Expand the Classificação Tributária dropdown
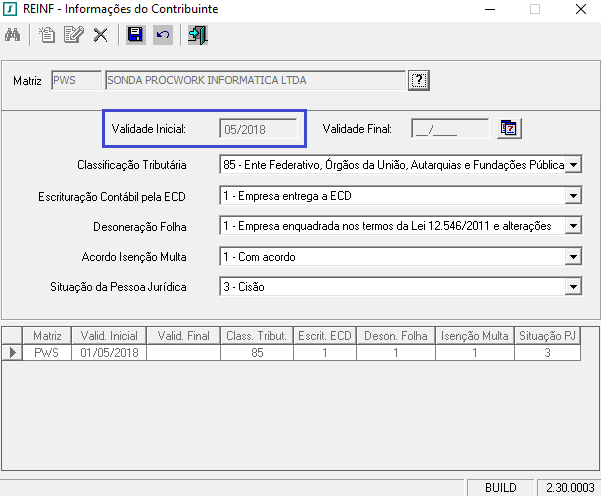Screen dimensions: 601x496 tap(573, 164)
